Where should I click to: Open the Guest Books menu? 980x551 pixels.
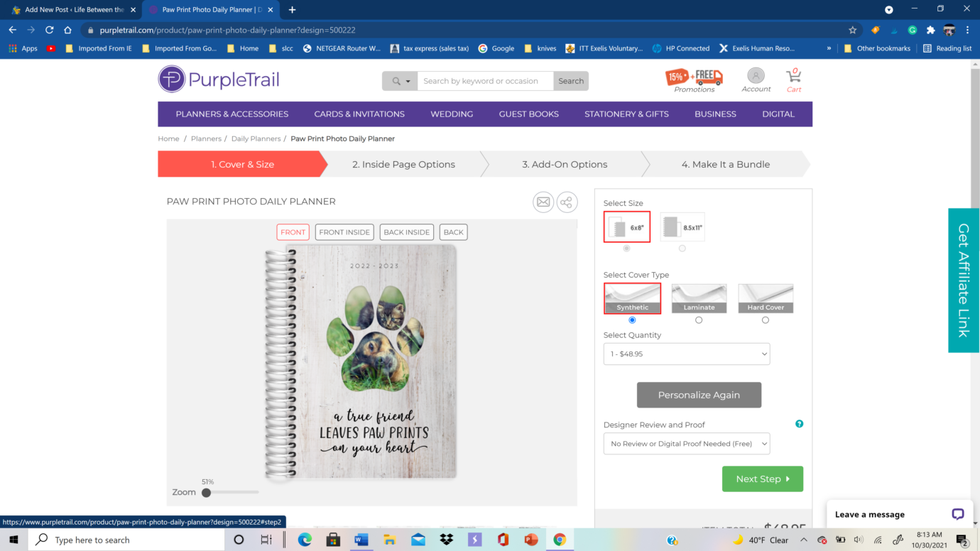[x=529, y=114]
